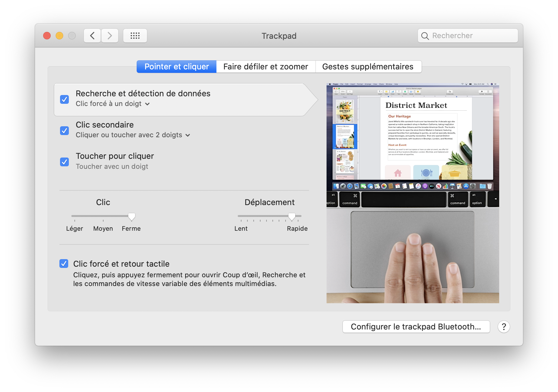Click the Toucher avec un doigt subtitle
Image resolution: width=558 pixels, height=392 pixels.
click(x=112, y=167)
